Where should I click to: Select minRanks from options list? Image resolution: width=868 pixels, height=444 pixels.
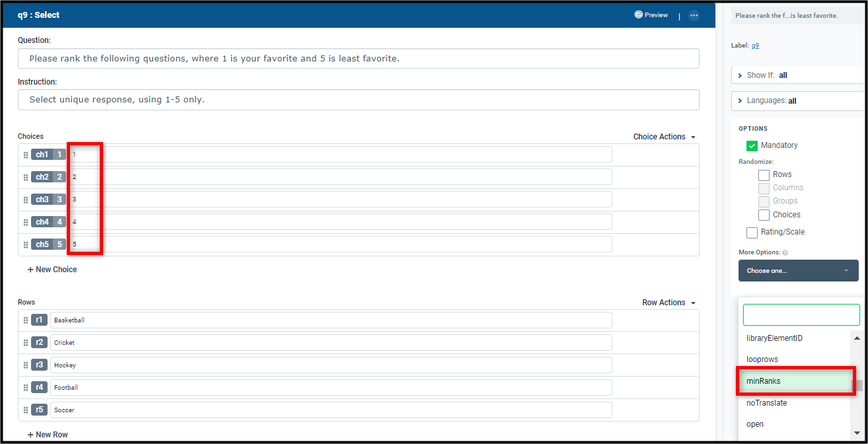[x=795, y=381]
